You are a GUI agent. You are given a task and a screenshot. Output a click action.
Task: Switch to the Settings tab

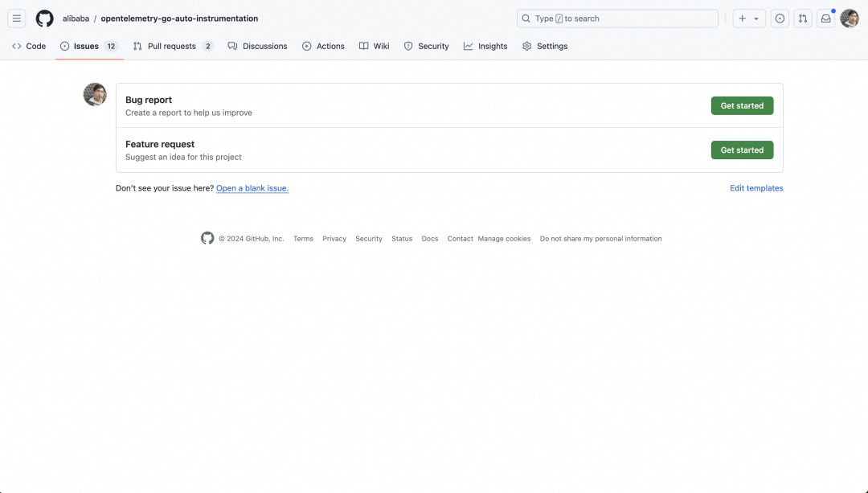pos(545,46)
